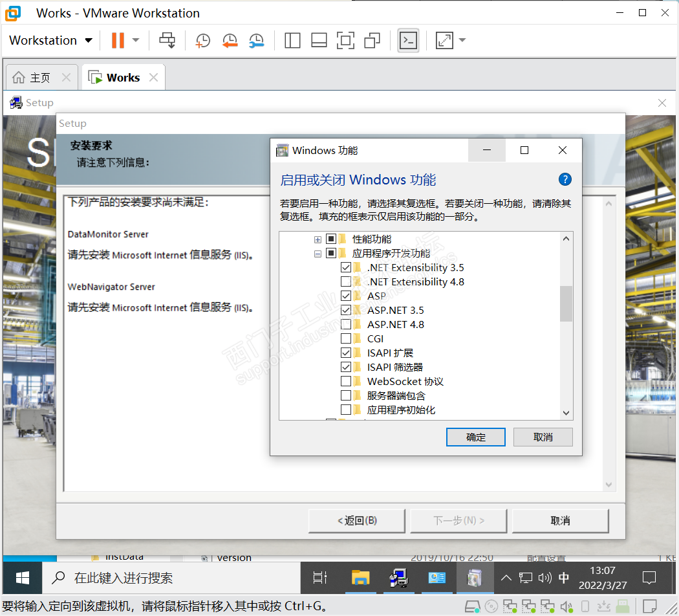Screen dimensions: 679x616
Task: Open Windows features help icon
Action: (565, 179)
